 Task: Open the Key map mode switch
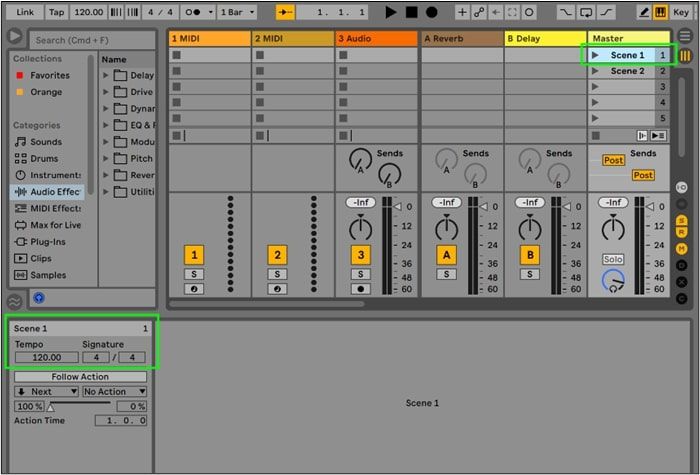point(681,12)
